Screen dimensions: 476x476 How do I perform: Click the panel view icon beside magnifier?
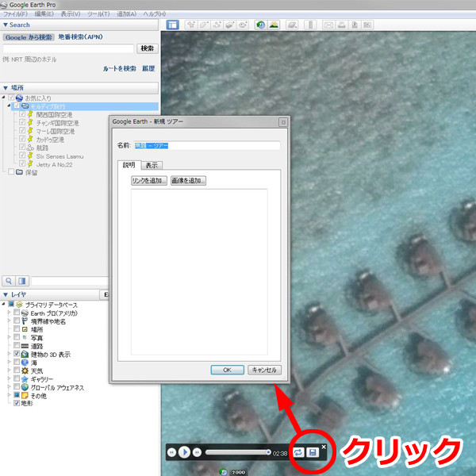pyautogui.click(x=22, y=281)
